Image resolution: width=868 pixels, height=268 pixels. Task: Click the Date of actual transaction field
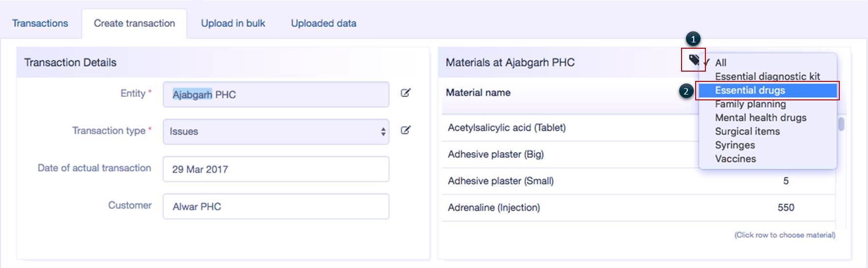click(x=276, y=169)
